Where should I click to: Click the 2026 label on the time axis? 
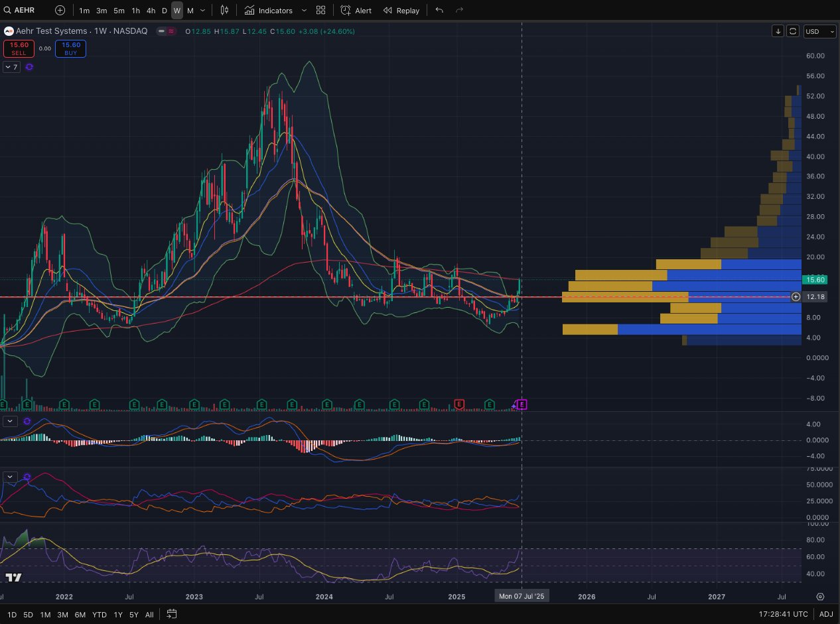587,597
